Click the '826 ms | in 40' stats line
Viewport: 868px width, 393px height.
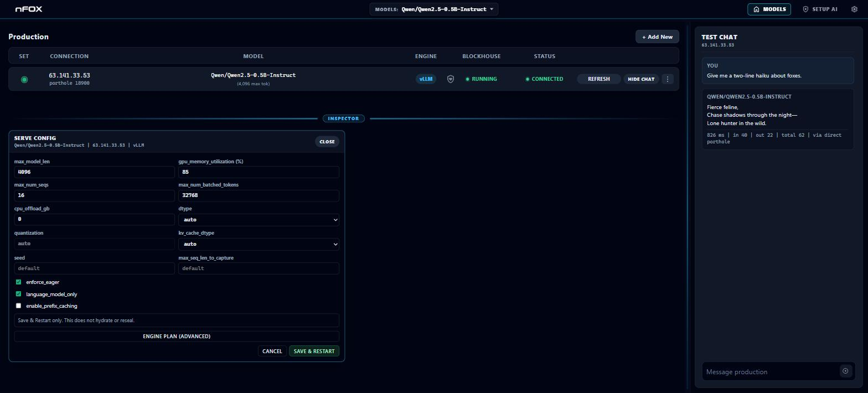tap(774, 138)
